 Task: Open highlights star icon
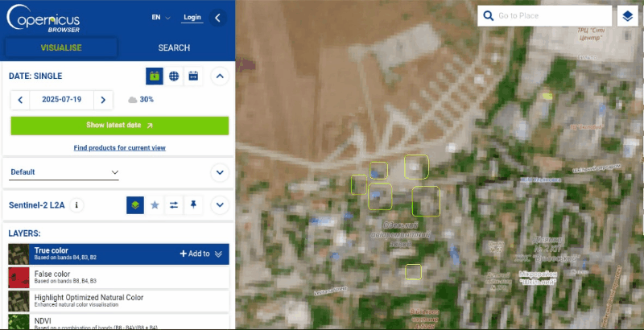[155, 204]
